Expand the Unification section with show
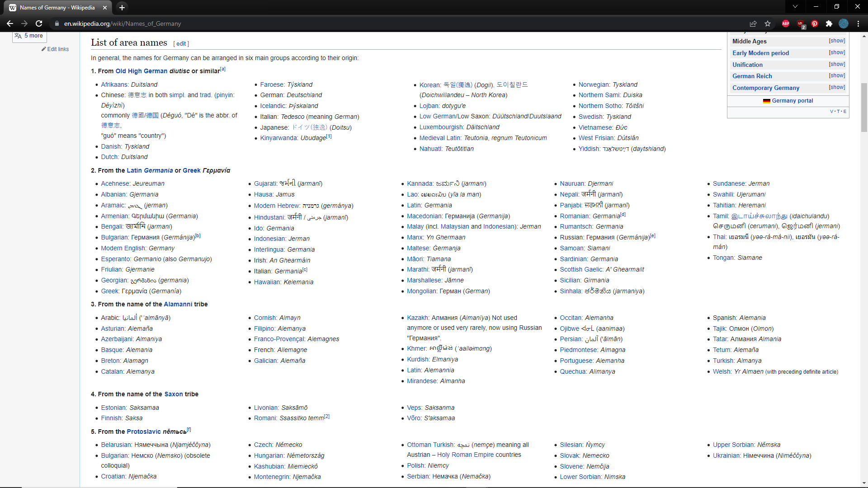Viewport: 868px width, 488px height. (x=837, y=64)
